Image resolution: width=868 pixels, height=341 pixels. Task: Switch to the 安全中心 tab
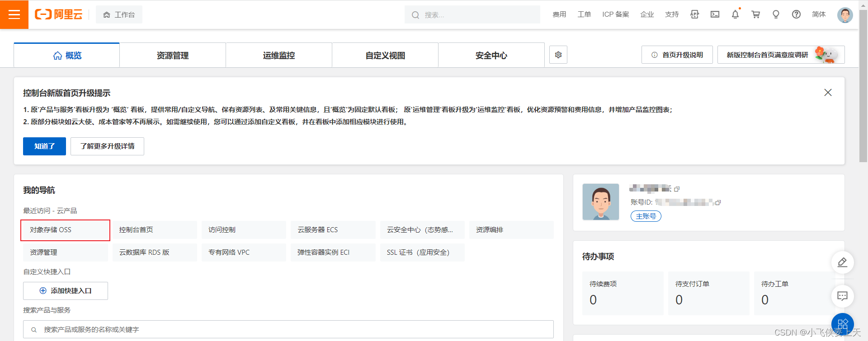(491, 55)
